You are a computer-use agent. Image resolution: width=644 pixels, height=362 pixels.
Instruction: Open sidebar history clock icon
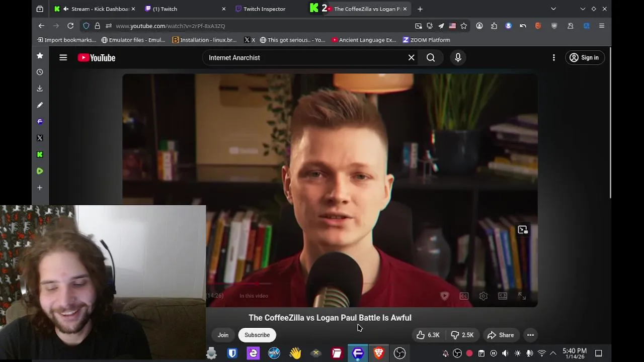(40, 72)
